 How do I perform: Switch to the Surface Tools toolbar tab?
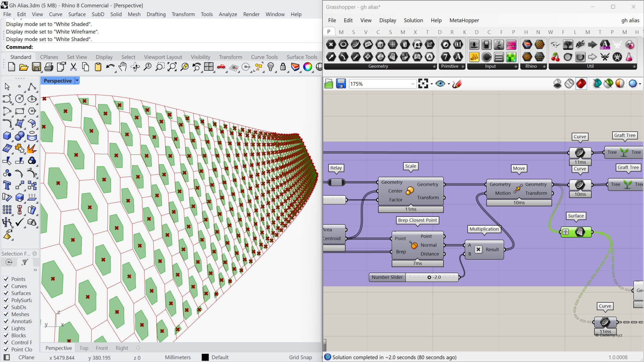pyautogui.click(x=302, y=57)
